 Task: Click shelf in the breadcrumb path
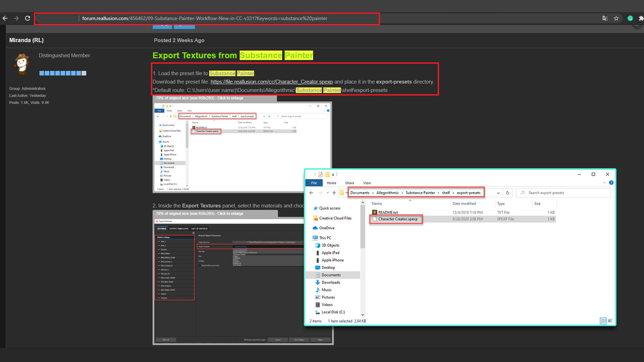pos(446,193)
